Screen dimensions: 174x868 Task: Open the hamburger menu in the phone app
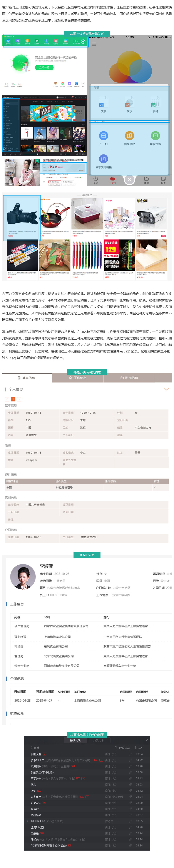pos(94,44)
